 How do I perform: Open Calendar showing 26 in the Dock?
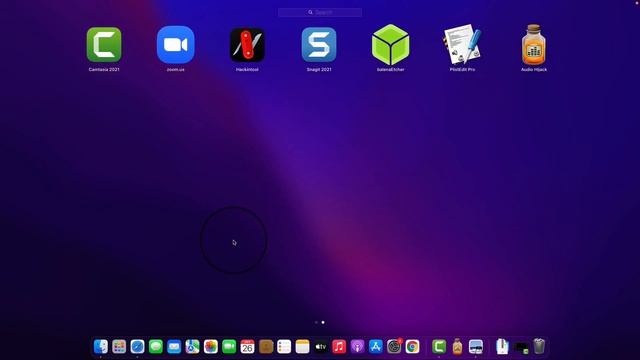pyautogui.click(x=247, y=347)
